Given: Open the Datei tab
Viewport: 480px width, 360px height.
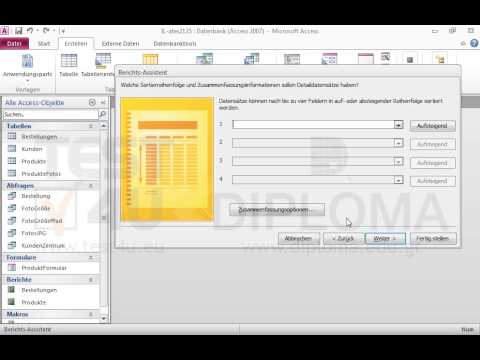Looking at the screenshot, I should [14, 44].
